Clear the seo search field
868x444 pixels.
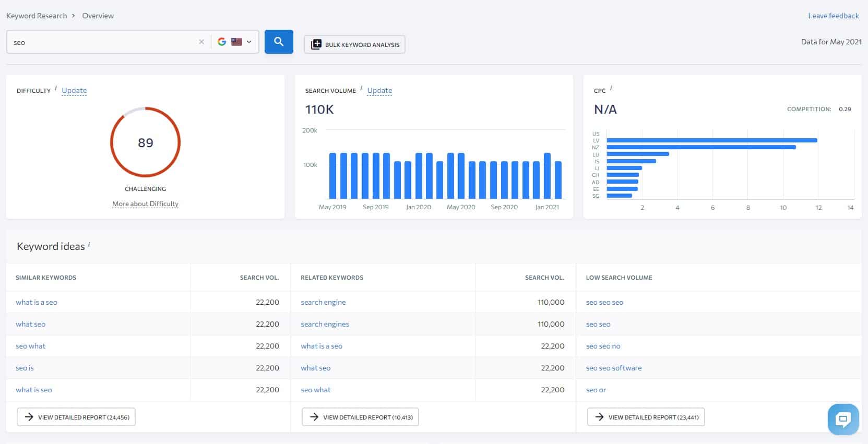click(201, 42)
